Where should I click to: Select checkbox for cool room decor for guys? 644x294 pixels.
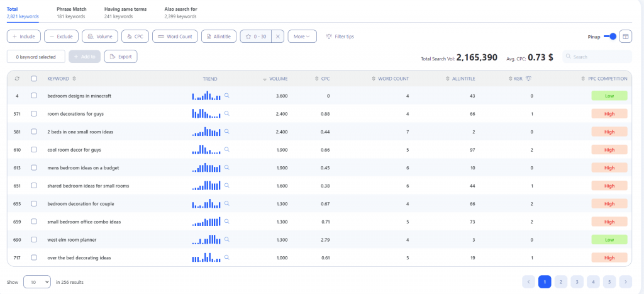point(34,150)
